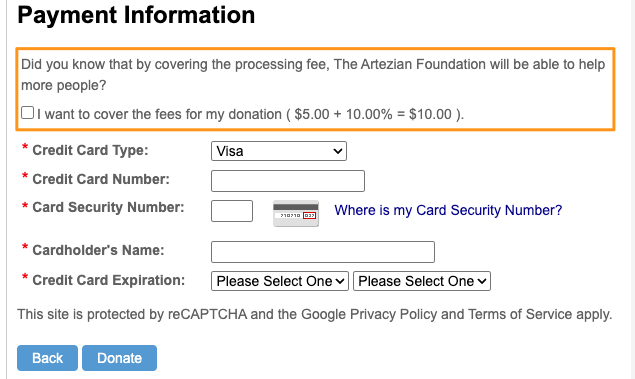Click the 'Credit Card Type:' label
635x379 pixels.
tap(90, 150)
